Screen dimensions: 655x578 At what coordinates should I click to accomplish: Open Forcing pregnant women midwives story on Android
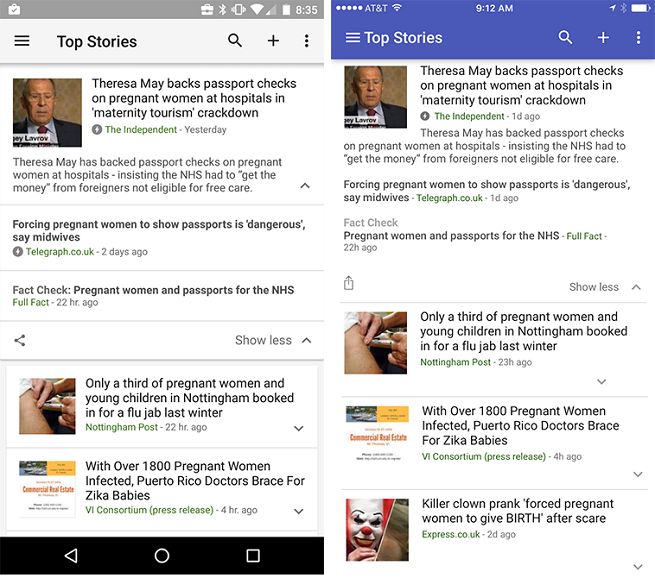point(159,231)
